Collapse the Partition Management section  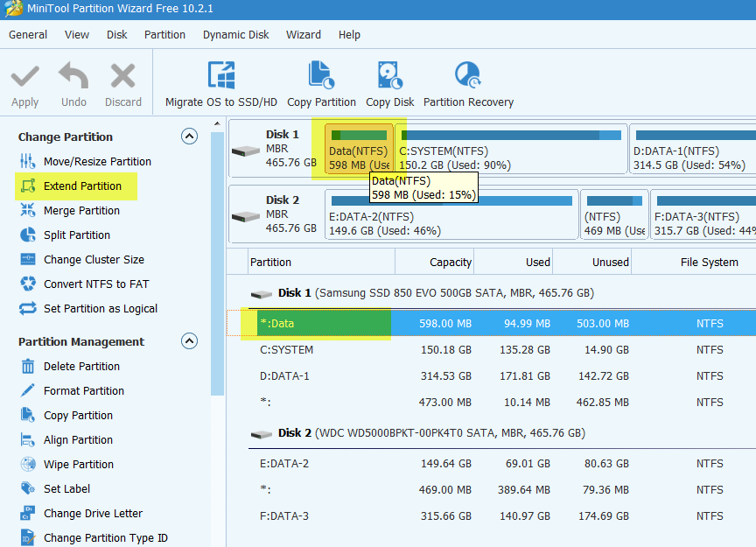click(x=190, y=341)
